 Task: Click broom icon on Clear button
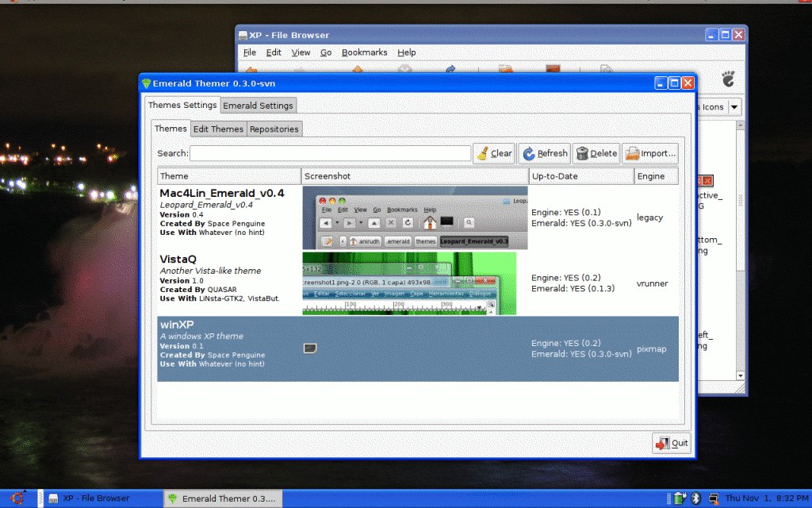[x=482, y=153]
